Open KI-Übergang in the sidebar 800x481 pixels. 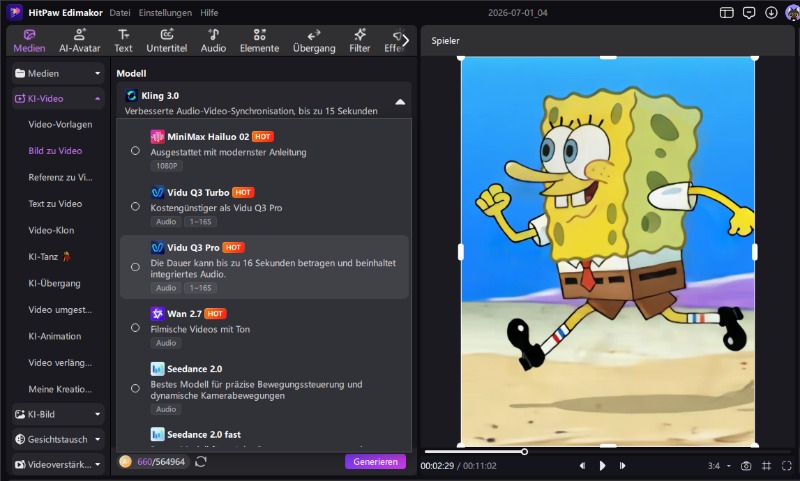click(x=54, y=284)
